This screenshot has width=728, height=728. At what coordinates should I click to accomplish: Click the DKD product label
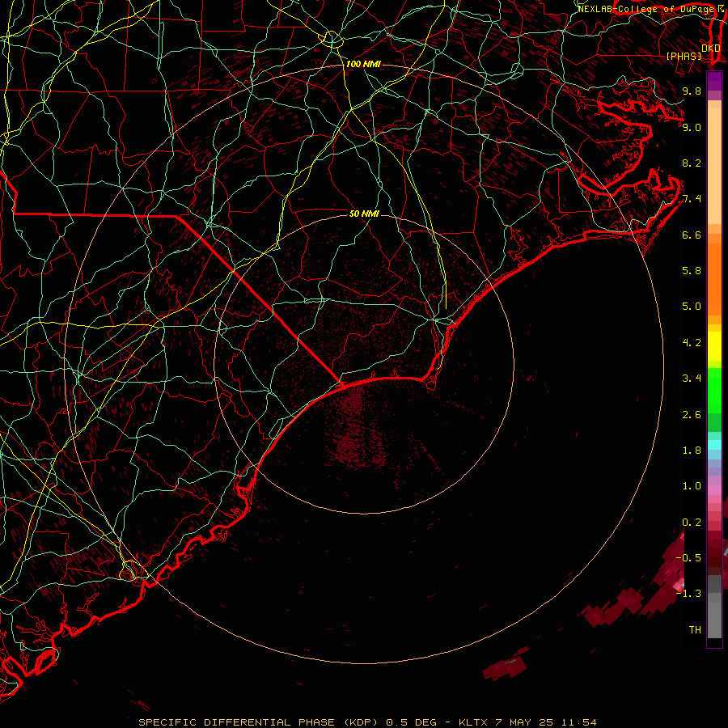click(711, 49)
